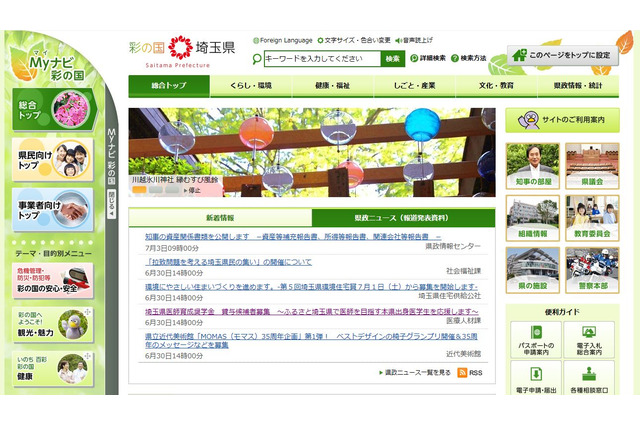Screen dimensions: 640x426
Task: Click the 音声読上げ speaker icon
Action: coord(399,40)
